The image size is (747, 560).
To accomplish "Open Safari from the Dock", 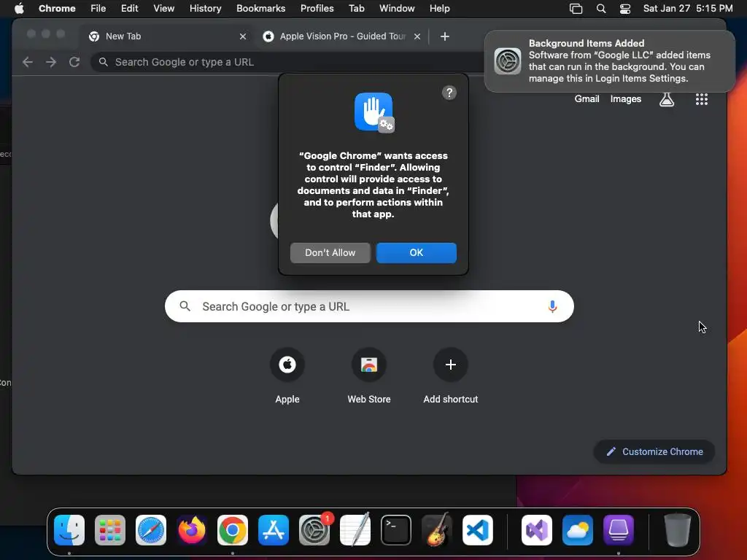I will pyautogui.click(x=151, y=530).
